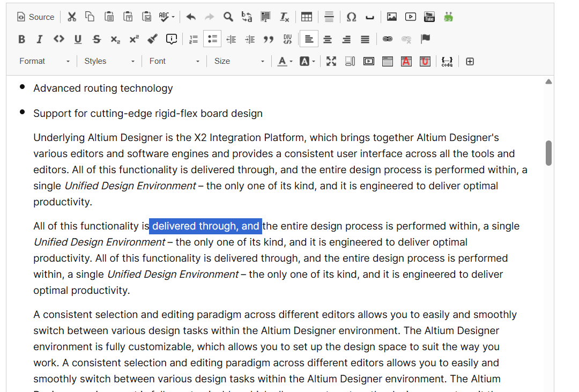This screenshot has width=579, height=392.
Task: Open the Font dropdown
Action: (x=174, y=61)
